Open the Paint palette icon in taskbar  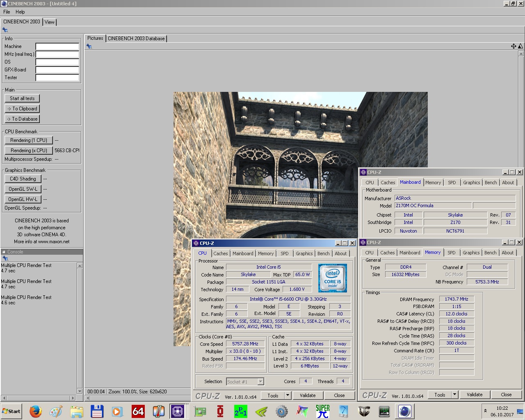click(x=56, y=411)
